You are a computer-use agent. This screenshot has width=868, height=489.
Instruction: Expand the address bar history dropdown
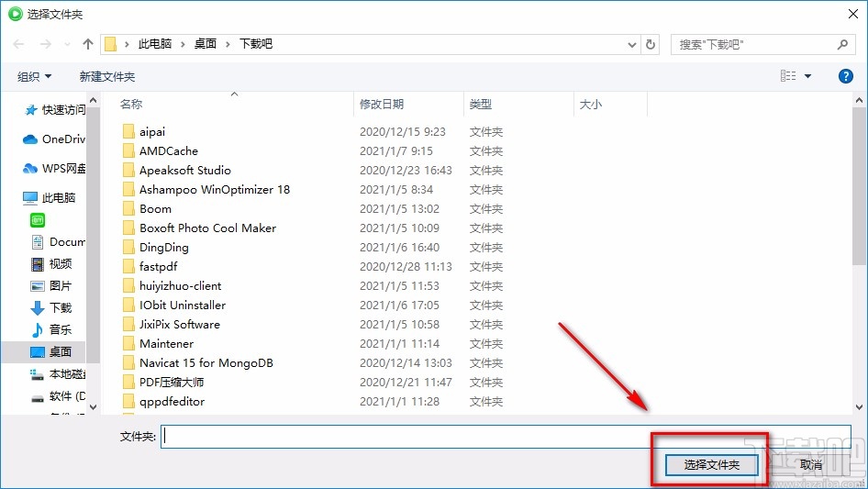click(x=631, y=45)
